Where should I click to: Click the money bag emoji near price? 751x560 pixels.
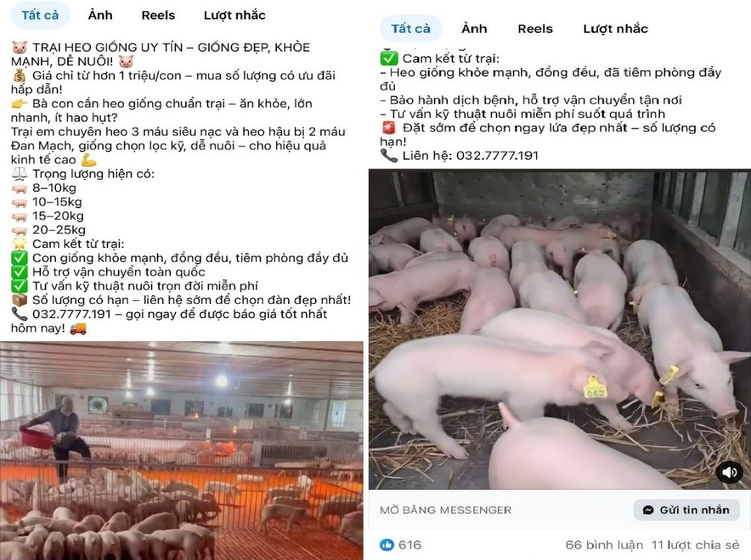tap(19, 75)
